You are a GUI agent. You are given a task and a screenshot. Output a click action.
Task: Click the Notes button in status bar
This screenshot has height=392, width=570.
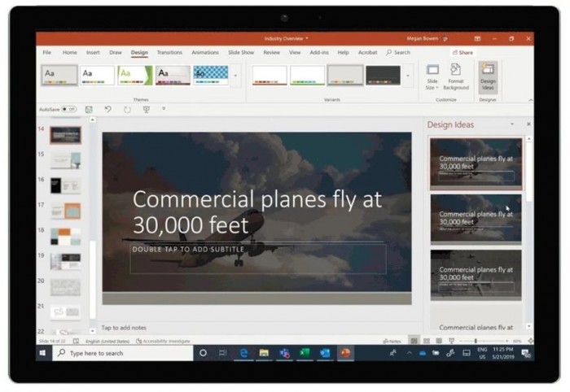click(x=392, y=341)
